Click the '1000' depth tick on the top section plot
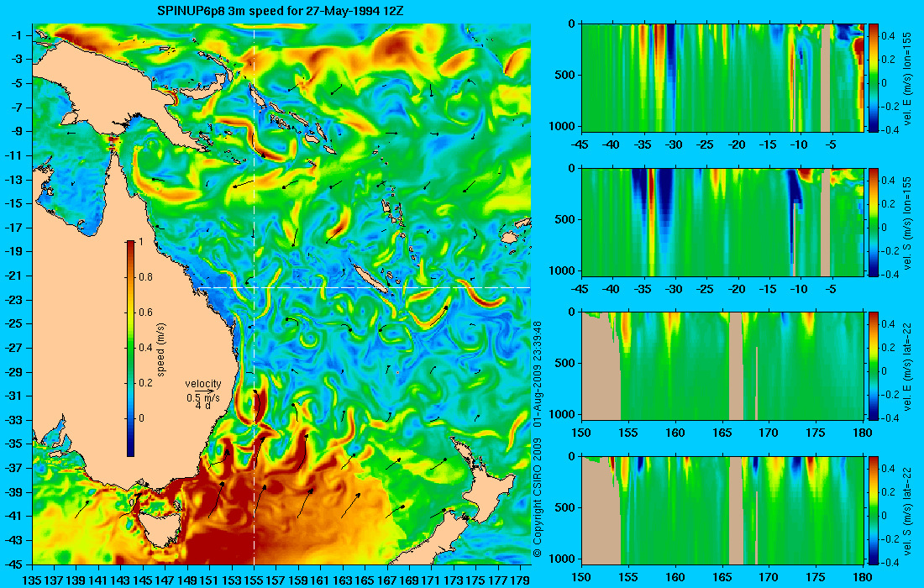924x588 pixels. 563,126
